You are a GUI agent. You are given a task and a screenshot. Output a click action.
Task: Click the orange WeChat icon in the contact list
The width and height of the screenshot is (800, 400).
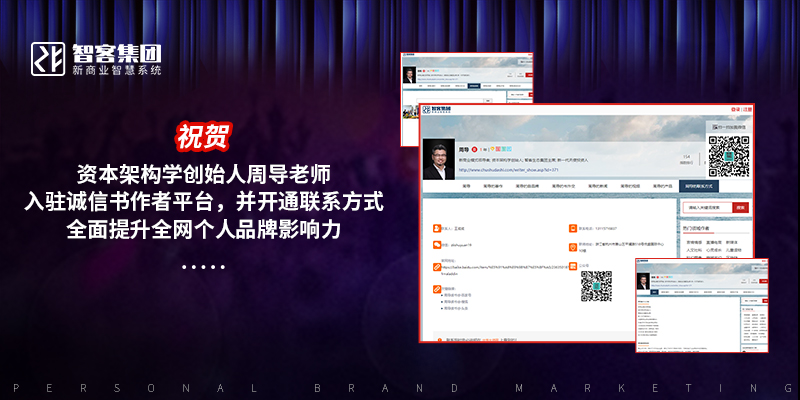(436, 243)
